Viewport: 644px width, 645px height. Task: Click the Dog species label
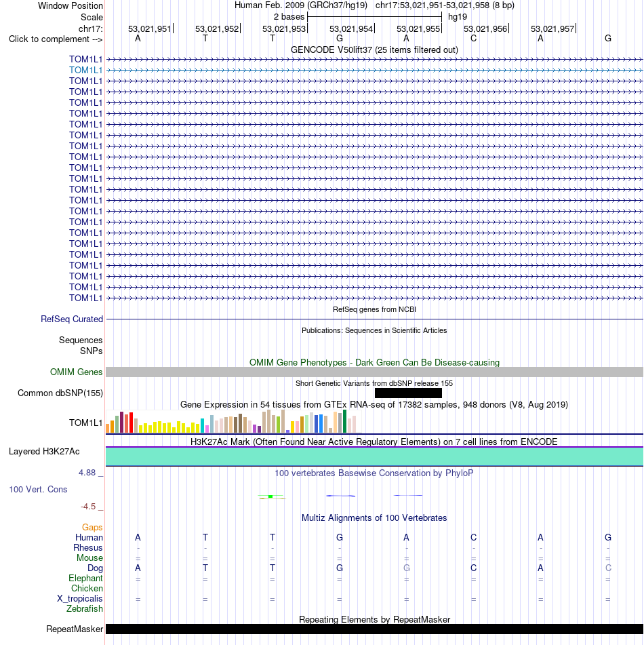(x=95, y=568)
